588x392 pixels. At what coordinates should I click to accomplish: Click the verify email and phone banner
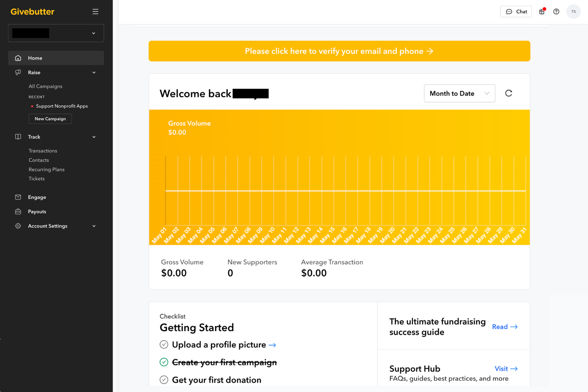339,51
